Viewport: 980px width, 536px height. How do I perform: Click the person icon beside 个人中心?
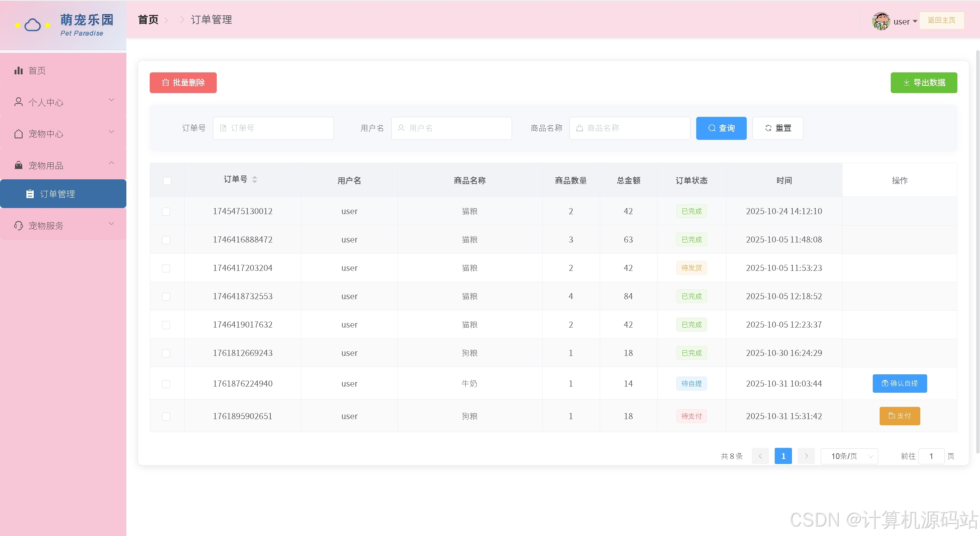tap(18, 102)
